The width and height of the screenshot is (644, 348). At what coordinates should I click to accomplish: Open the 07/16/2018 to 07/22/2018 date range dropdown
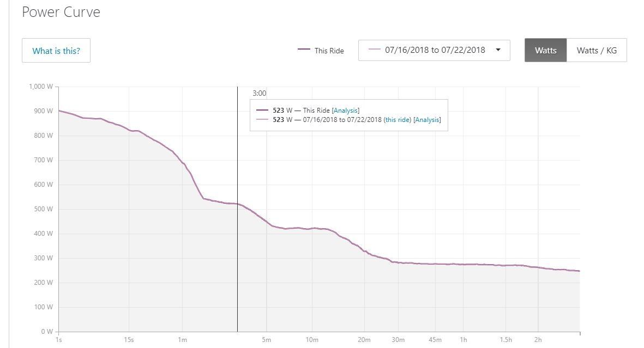pos(434,50)
